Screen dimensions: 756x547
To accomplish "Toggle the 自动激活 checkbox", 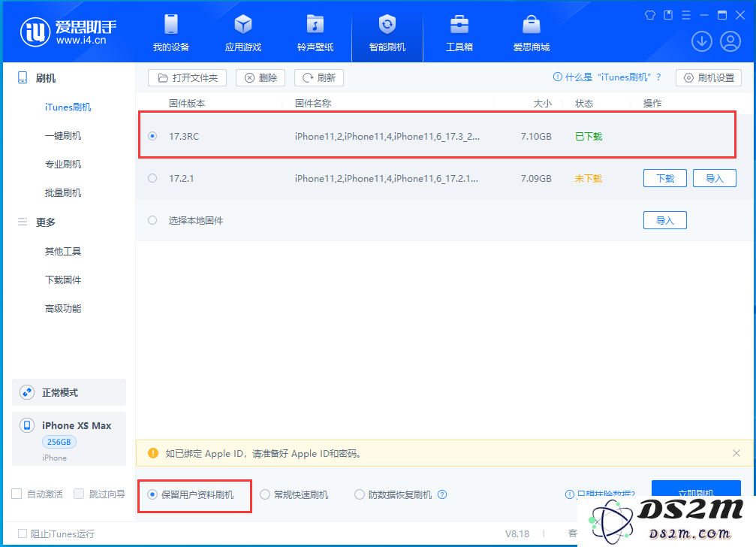I will pyautogui.click(x=17, y=494).
